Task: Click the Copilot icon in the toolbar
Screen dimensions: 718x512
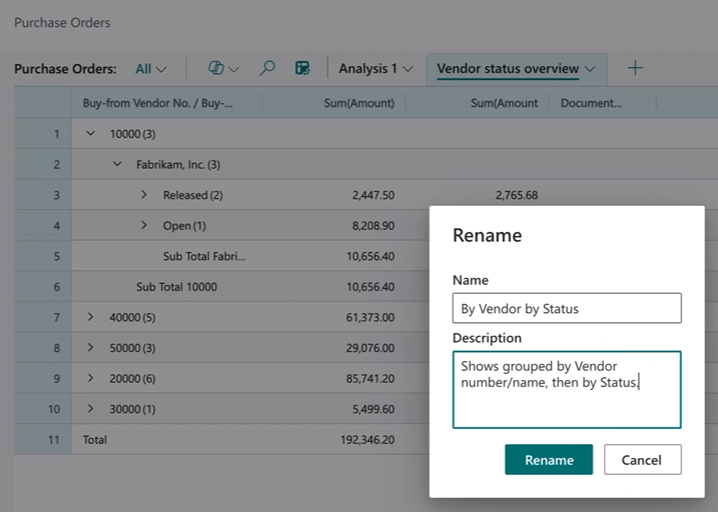Action: (216, 68)
